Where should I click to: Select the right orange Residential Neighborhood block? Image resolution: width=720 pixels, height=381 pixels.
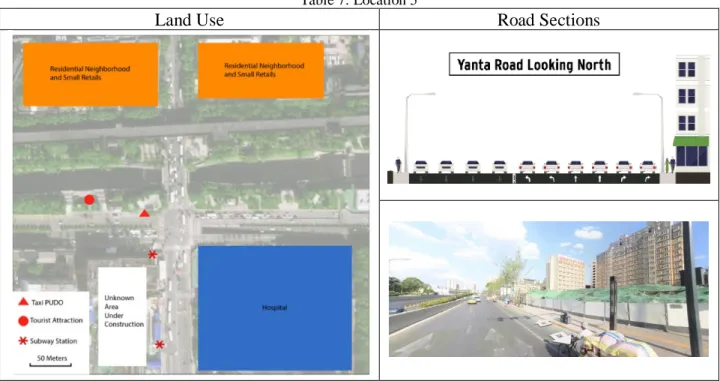(x=261, y=71)
